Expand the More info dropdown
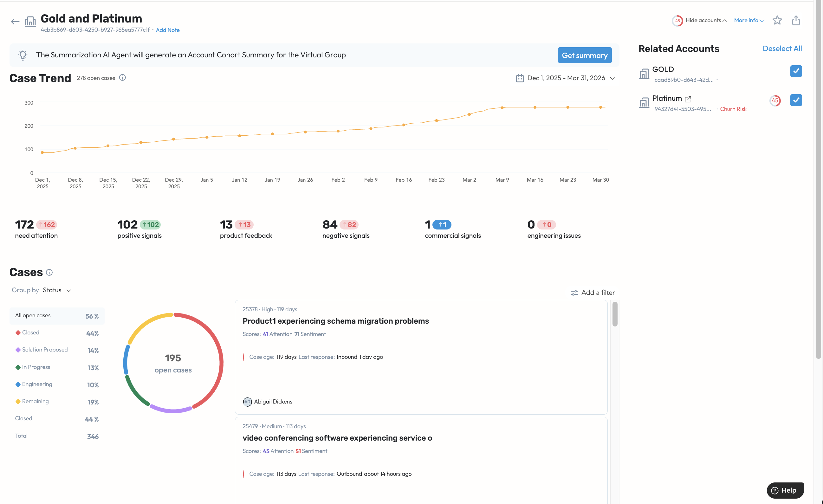 (748, 20)
